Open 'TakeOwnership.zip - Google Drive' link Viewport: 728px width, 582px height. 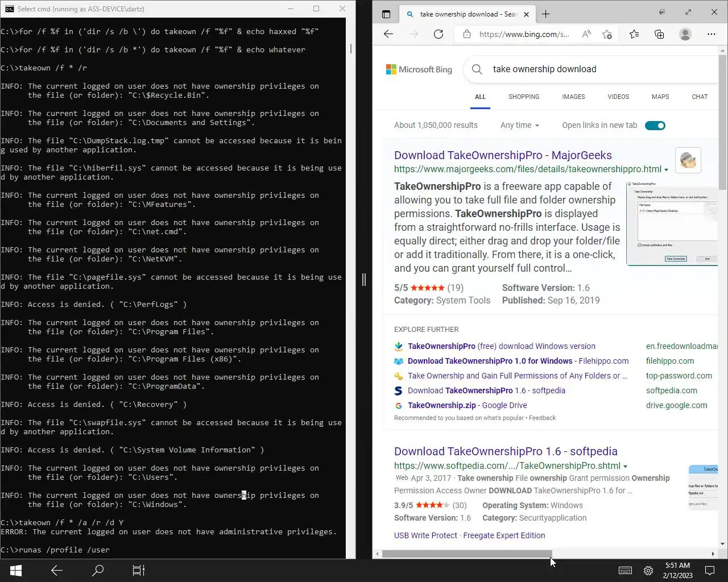468,405
